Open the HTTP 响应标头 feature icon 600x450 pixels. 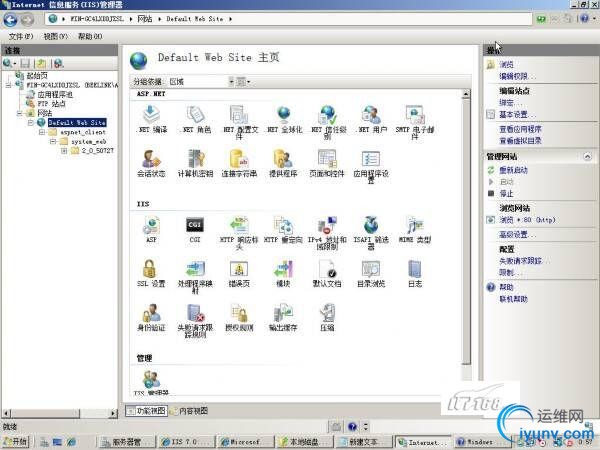tap(239, 232)
